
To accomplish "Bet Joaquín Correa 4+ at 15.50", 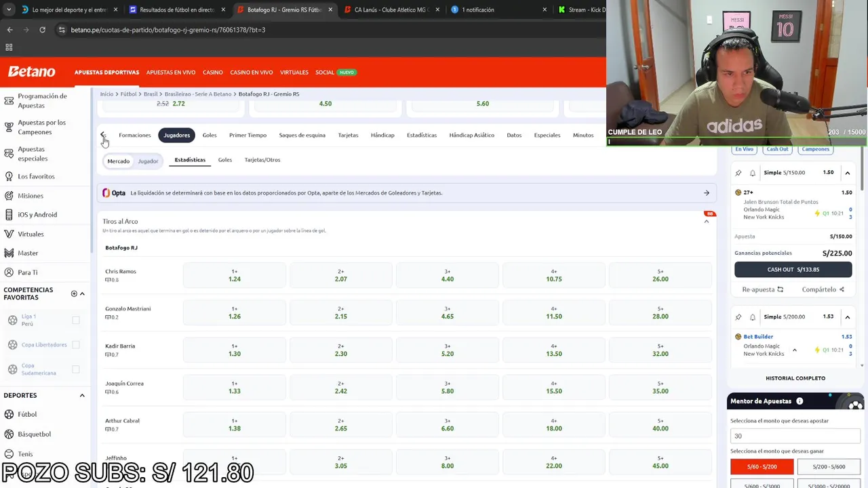I will coord(554,387).
